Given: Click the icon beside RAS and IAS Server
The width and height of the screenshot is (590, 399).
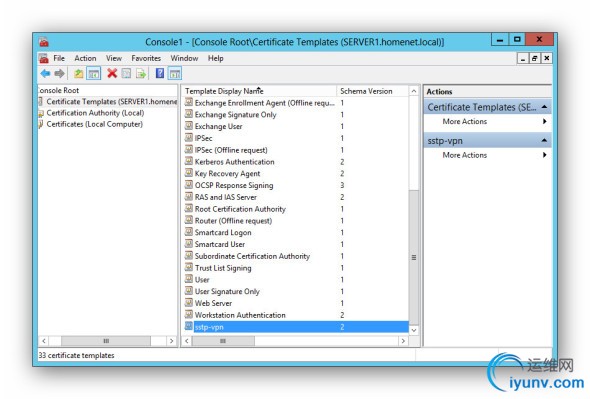Looking at the screenshot, I should pyautogui.click(x=189, y=196).
